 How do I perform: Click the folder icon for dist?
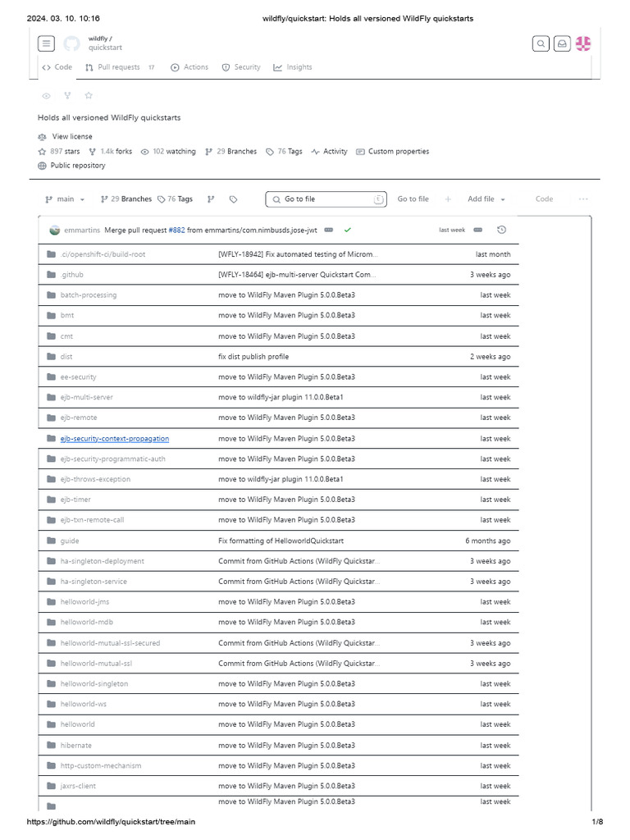[52, 357]
